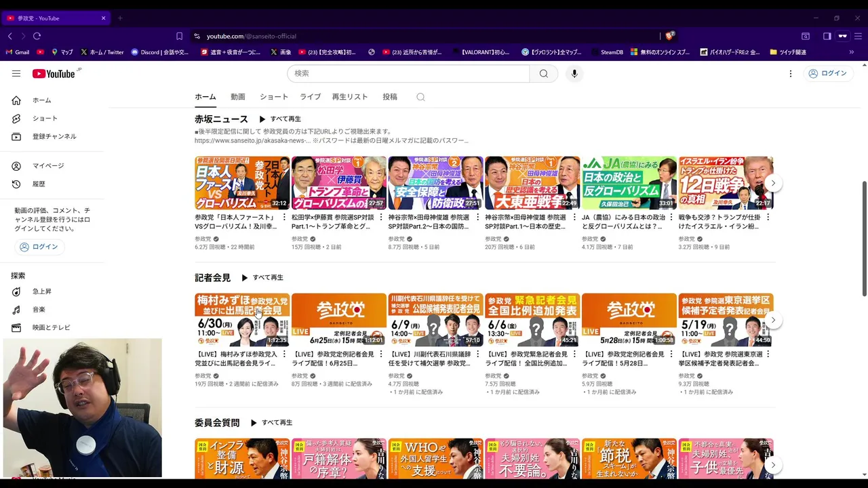Open the three-dot settings menu in header
Screen dimensions: 868x488
(x=790, y=73)
